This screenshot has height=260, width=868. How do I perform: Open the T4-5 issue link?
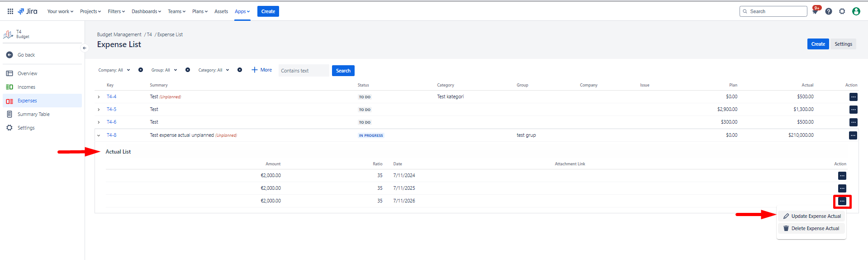111,109
